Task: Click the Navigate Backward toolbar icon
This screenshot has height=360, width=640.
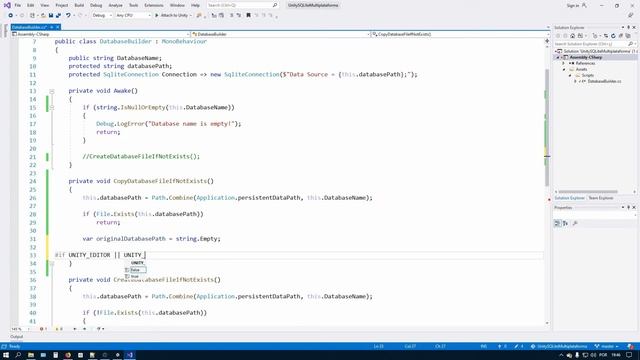Action: click(11, 16)
